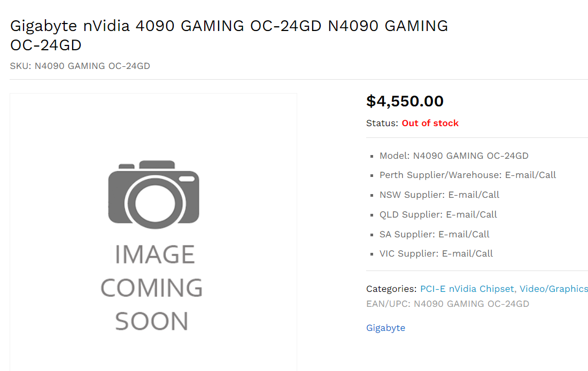Click the NSW Supplier line
The image size is (588, 371).
click(439, 195)
